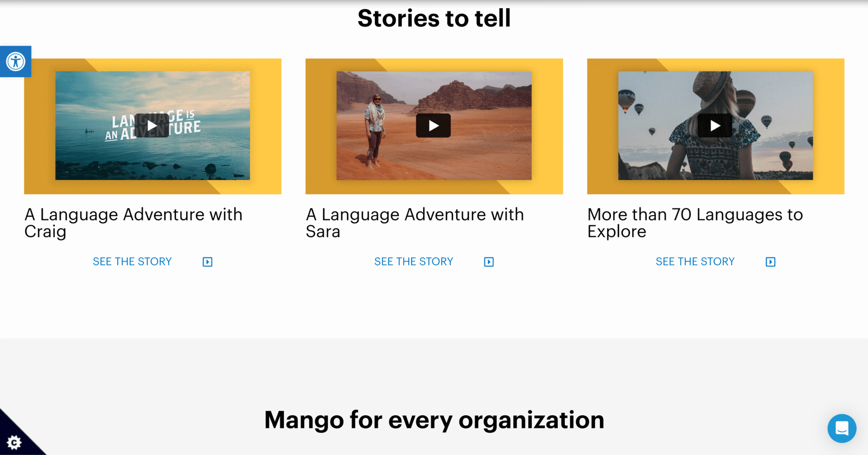
Task: Open cookie settings gear icon
Action: [x=14, y=442]
